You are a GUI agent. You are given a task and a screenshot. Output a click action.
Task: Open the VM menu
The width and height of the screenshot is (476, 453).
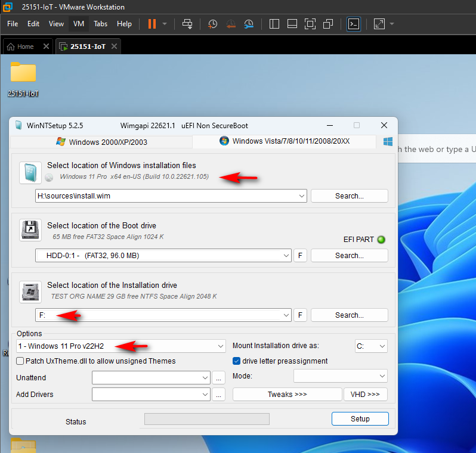pyautogui.click(x=79, y=24)
